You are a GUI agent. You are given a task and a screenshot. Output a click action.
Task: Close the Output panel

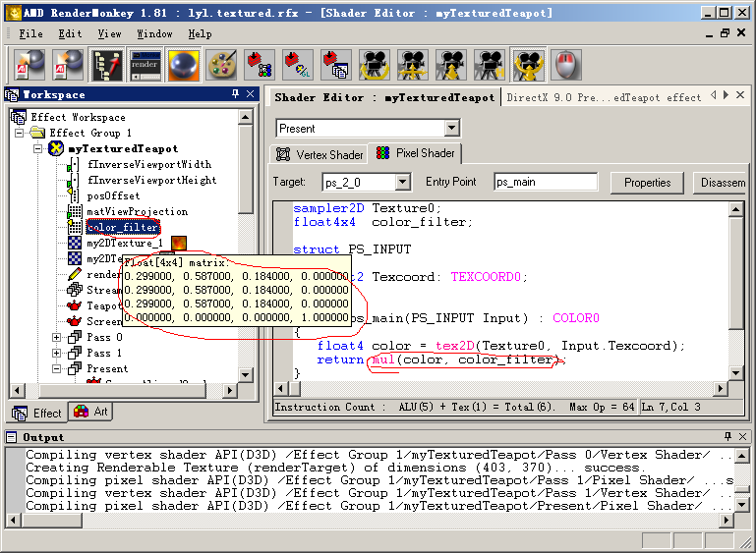(x=743, y=436)
